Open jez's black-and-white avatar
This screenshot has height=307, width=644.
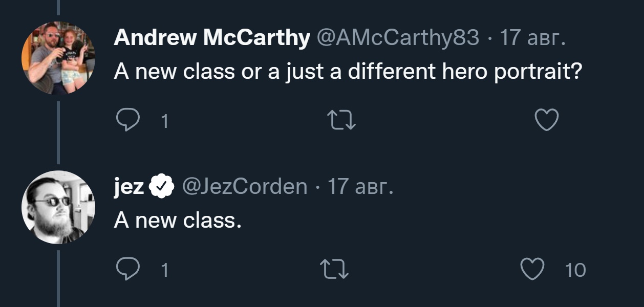58,207
